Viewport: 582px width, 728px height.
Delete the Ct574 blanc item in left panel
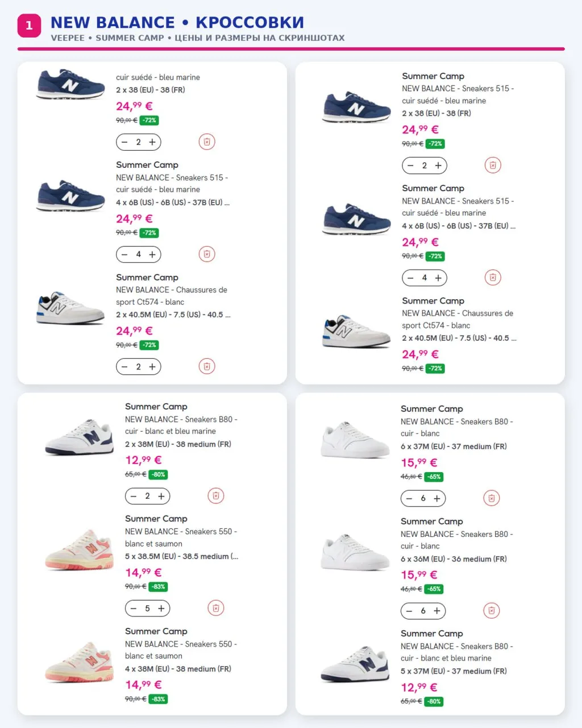(207, 366)
